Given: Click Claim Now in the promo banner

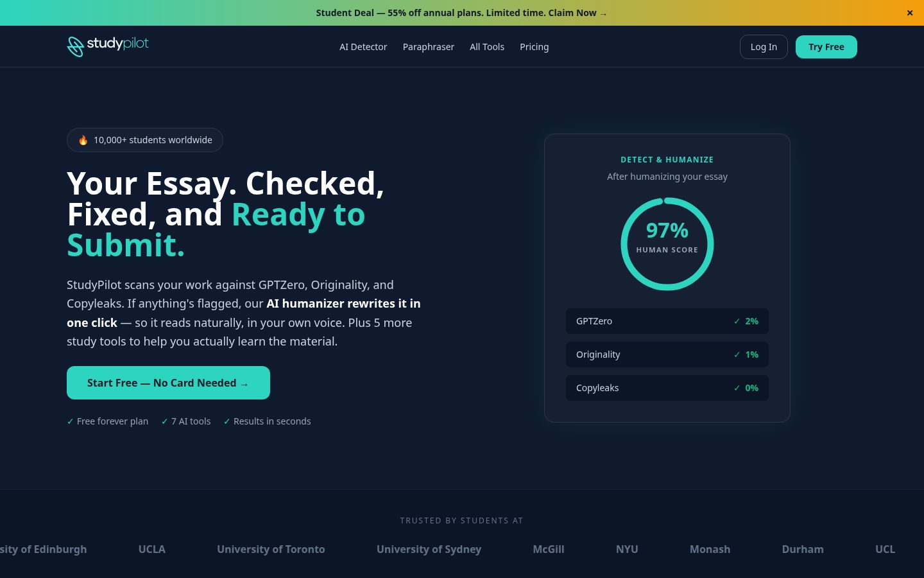Looking at the screenshot, I should coord(577,13).
